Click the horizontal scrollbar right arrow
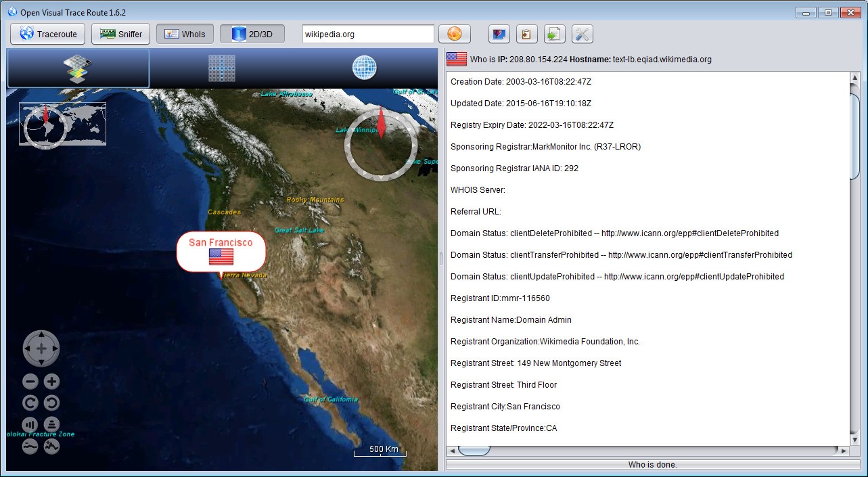 (x=844, y=450)
